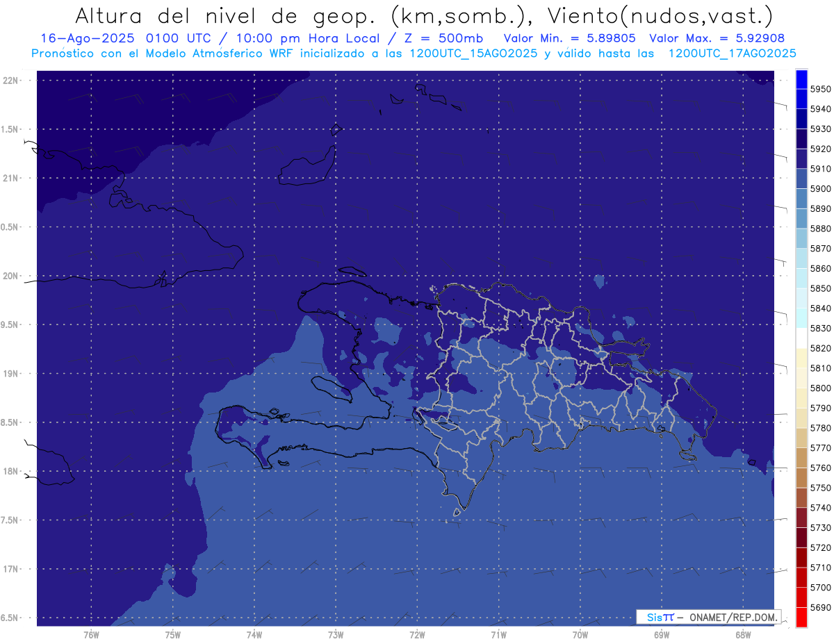834x644 pixels.
Task: Click the 5950 colorbar label
Action: coord(820,89)
